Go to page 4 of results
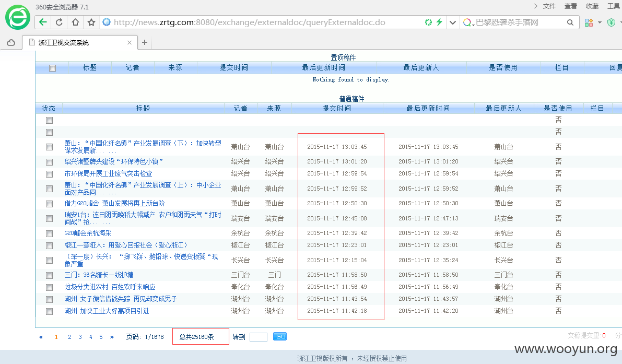The width and height of the screenshot is (622, 364). [x=90, y=337]
